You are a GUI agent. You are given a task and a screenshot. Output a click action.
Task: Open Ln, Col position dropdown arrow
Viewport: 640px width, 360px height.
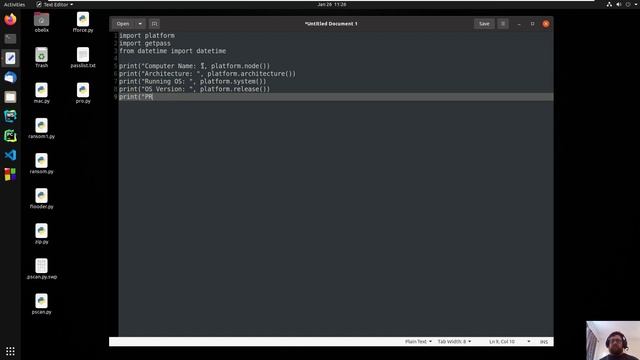[529, 342]
